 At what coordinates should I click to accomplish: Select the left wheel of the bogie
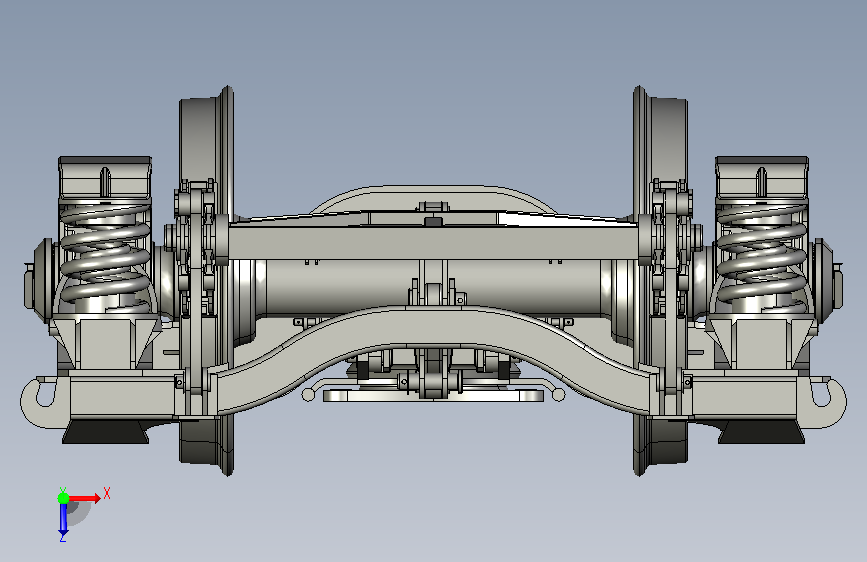(x=207, y=144)
